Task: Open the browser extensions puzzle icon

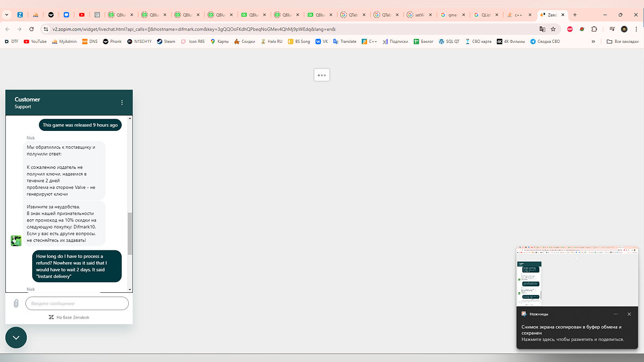Action: pos(594,29)
